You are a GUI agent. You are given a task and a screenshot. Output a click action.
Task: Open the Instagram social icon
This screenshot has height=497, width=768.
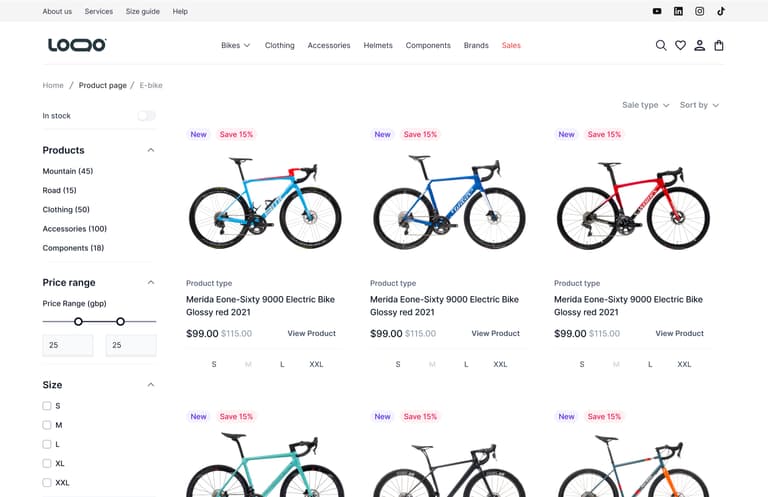(700, 11)
